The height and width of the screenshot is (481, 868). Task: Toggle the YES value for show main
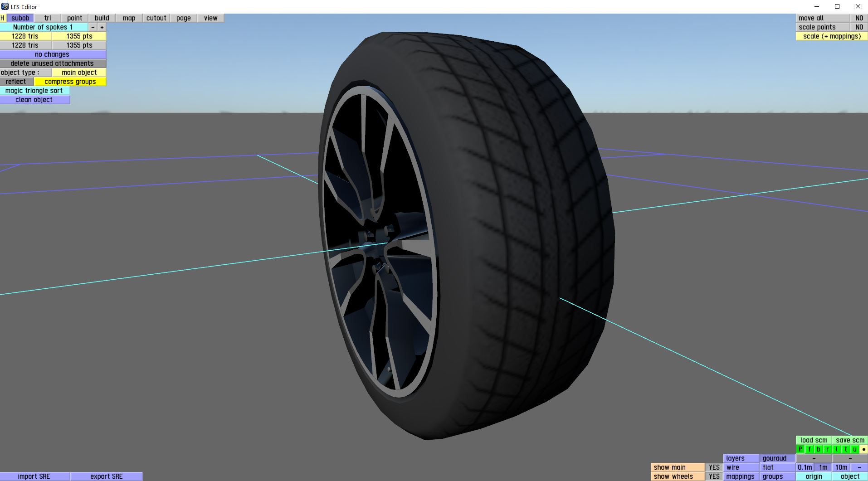(714, 467)
